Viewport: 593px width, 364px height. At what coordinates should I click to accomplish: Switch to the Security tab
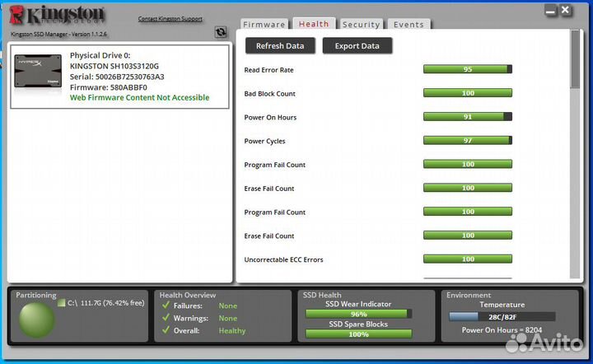click(362, 24)
